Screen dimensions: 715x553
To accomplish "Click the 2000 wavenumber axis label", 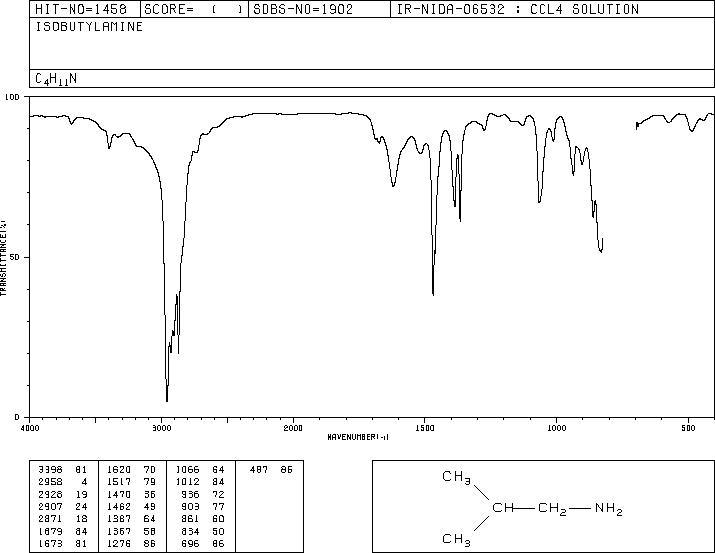I will [293, 428].
